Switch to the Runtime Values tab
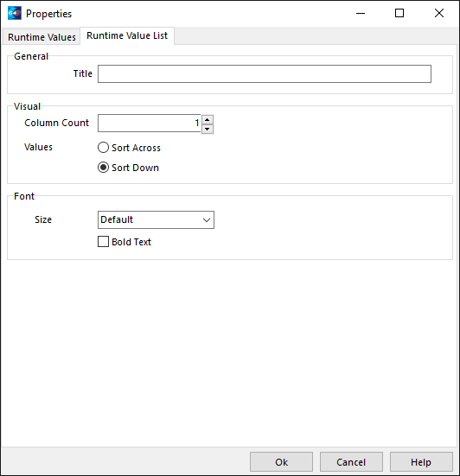The image size is (460, 476). [42, 37]
